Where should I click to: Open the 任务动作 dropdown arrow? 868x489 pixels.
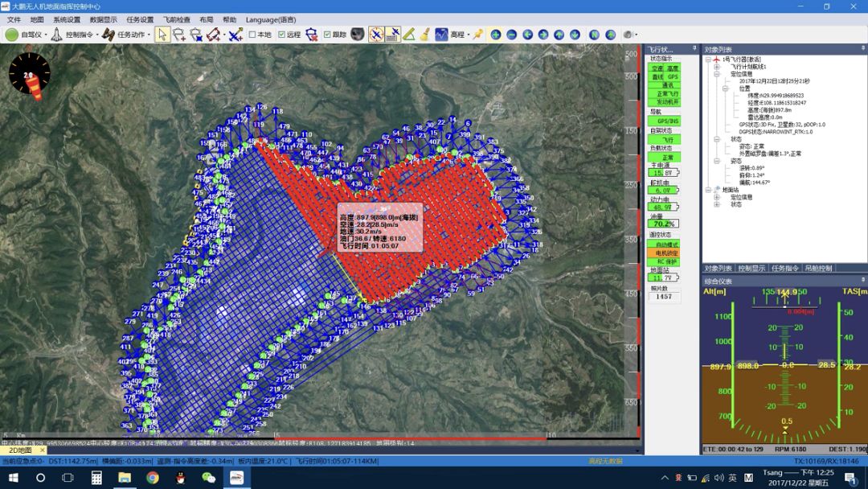click(x=149, y=35)
